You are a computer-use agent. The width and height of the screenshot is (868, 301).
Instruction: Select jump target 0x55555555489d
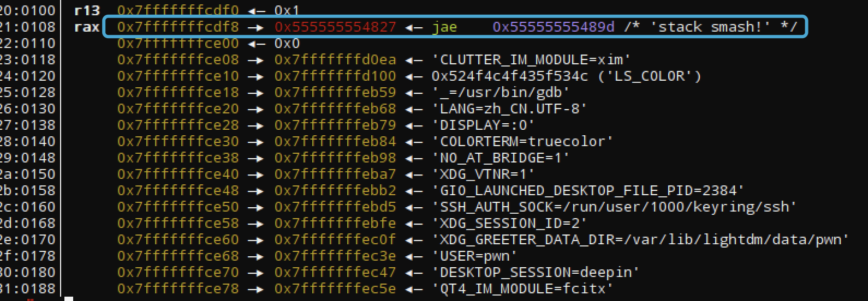click(x=553, y=27)
